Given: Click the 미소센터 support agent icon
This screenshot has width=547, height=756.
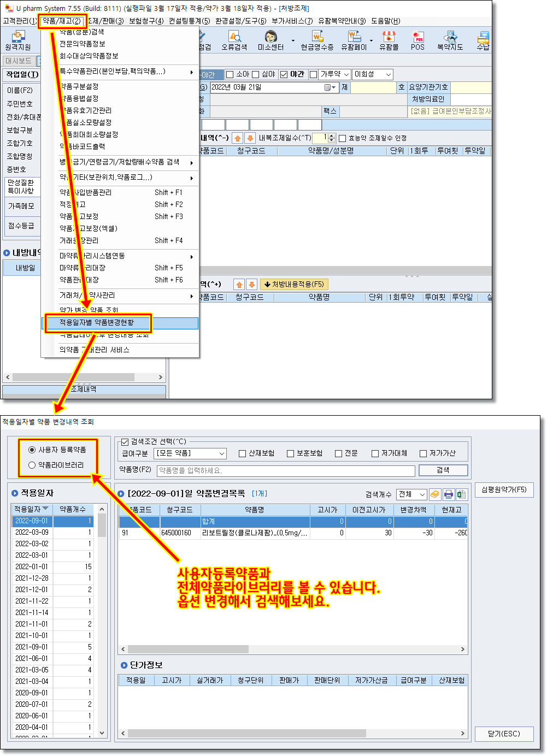Looking at the screenshot, I should (x=270, y=40).
